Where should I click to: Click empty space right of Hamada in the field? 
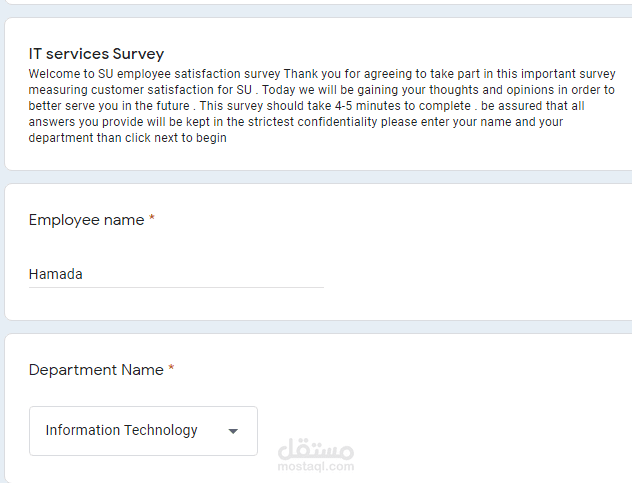tap(220, 274)
